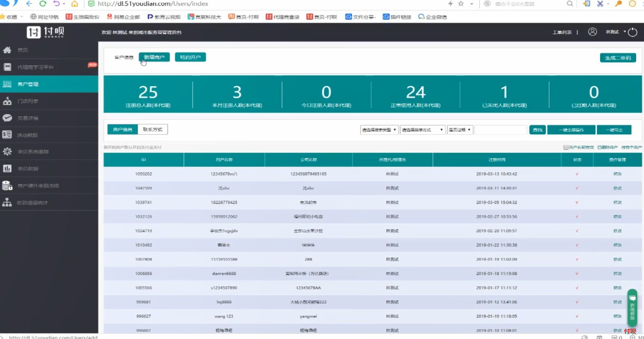Click the magnifier icon in browser search box
This screenshot has height=339, width=644.
[x=570, y=3]
